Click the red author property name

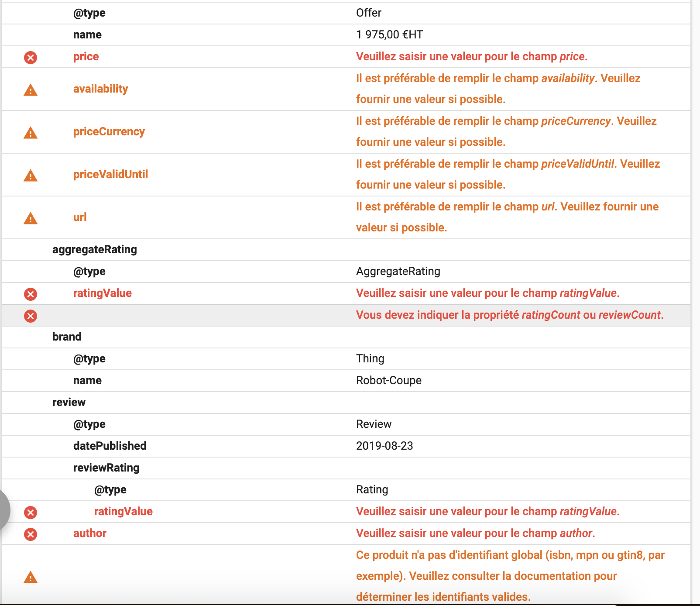point(90,533)
